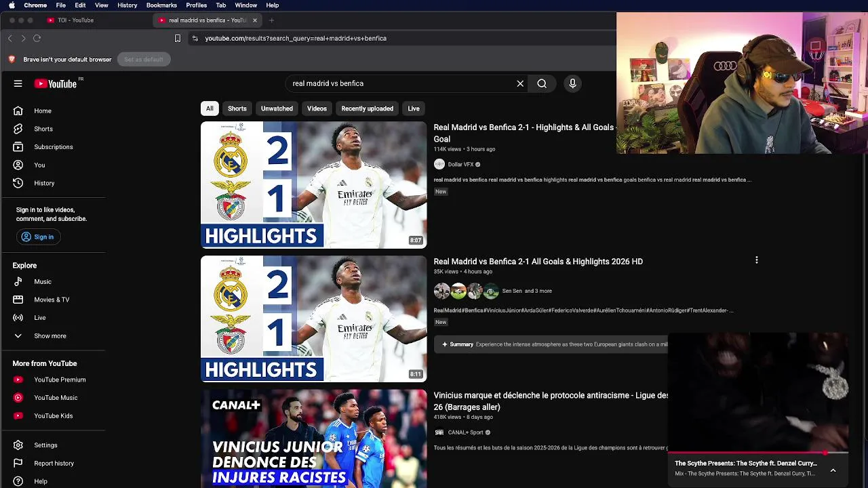This screenshot has width=868, height=488.
Task: Open the CANAL+ Vinicius Junior thumbnail
Action: (313, 439)
